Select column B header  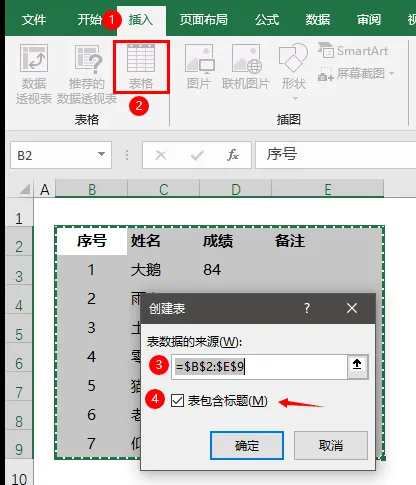[92, 189]
